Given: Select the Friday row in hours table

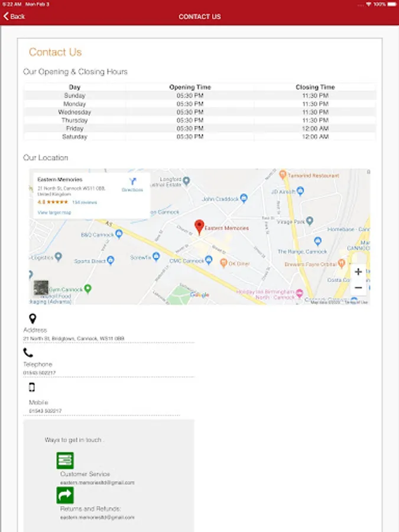Looking at the screenshot, I should (200, 128).
